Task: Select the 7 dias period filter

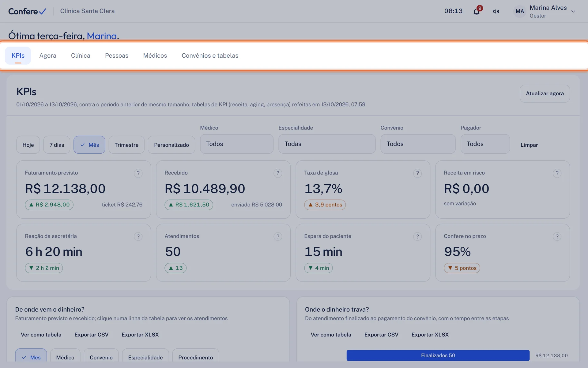Action: pyautogui.click(x=57, y=145)
